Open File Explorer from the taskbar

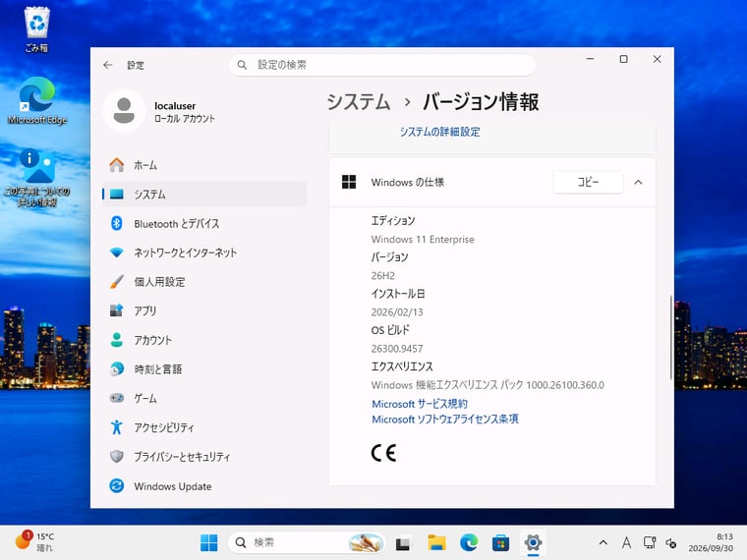[436, 542]
